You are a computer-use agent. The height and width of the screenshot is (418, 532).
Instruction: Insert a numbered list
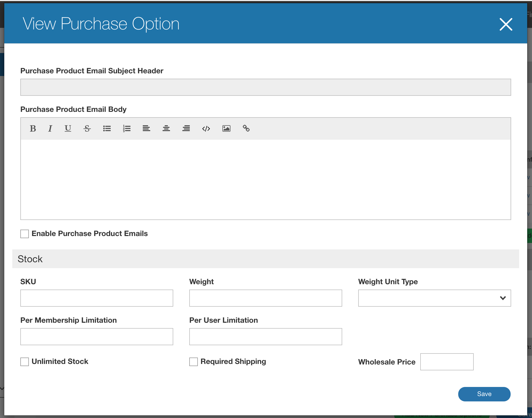127,129
